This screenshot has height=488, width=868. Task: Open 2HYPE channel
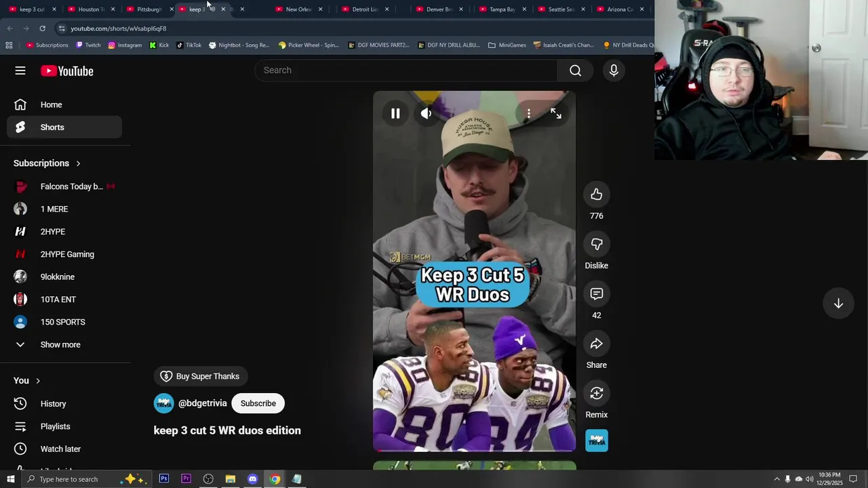click(x=64, y=232)
